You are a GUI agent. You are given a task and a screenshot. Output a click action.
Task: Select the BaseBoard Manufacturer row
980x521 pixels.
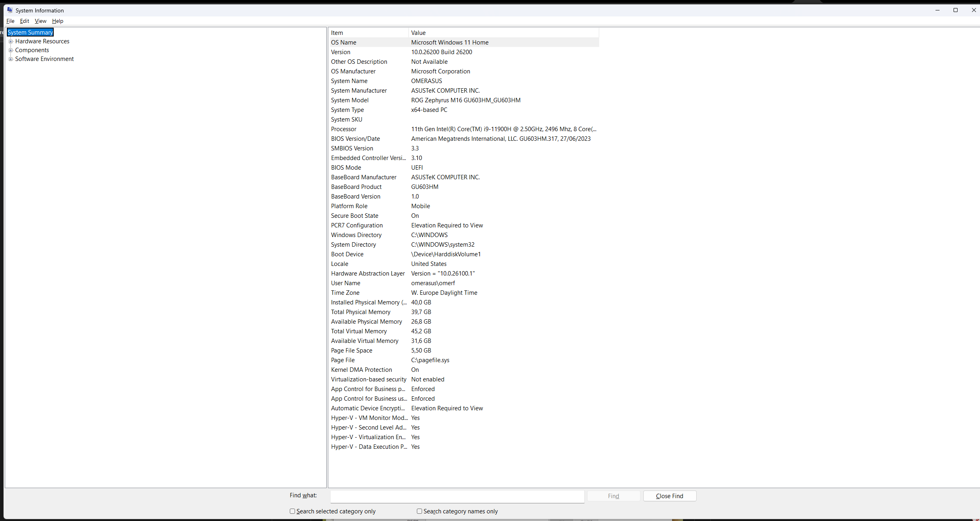pyautogui.click(x=464, y=177)
